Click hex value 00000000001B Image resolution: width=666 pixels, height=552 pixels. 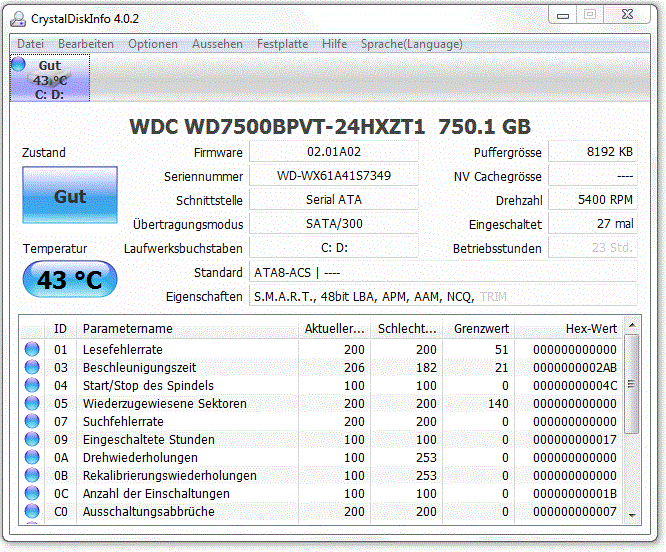click(x=575, y=494)
